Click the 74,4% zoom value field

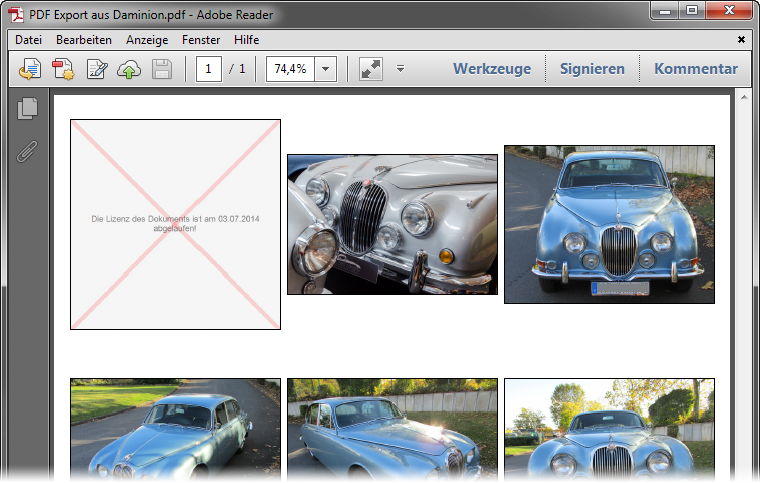tap(290, 69)
